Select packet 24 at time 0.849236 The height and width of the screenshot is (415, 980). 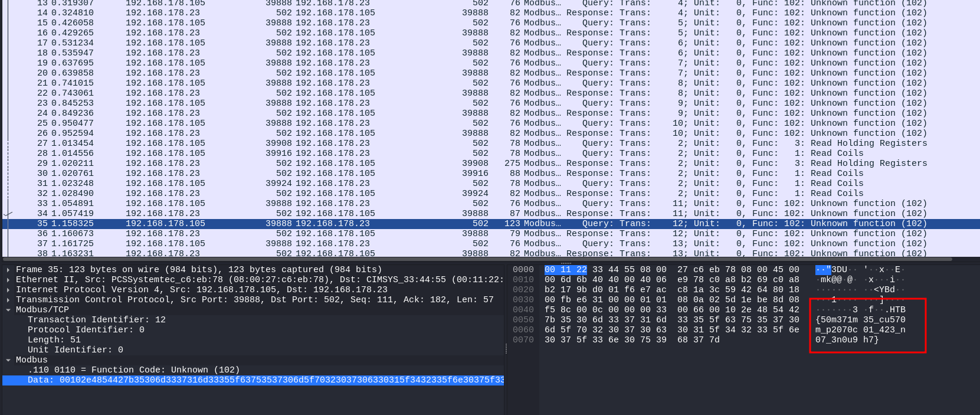pos(490,113)
